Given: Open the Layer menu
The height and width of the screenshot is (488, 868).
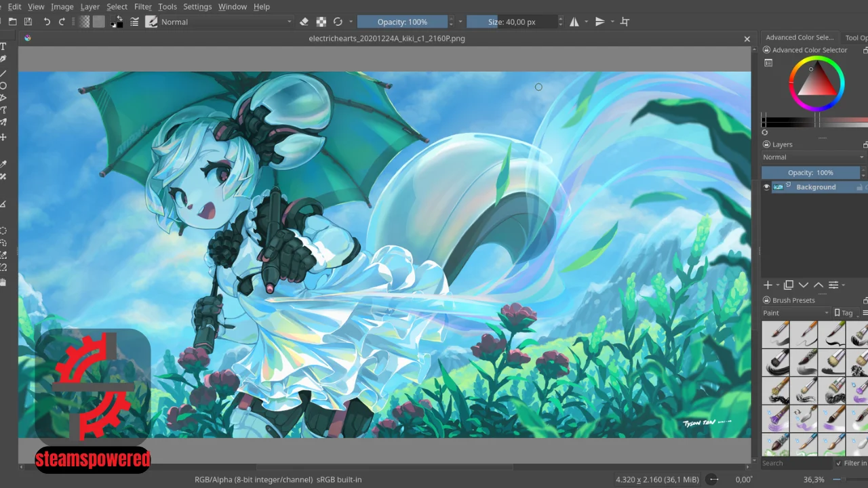Looking at the screenshot, I should point(90,6).
